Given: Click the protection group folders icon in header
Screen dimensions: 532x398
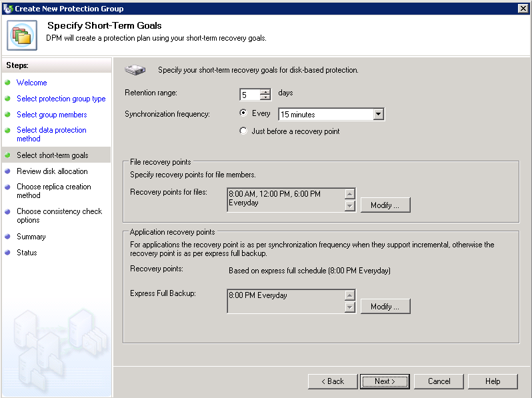Looking at the screenshot, I should (22, 35).
